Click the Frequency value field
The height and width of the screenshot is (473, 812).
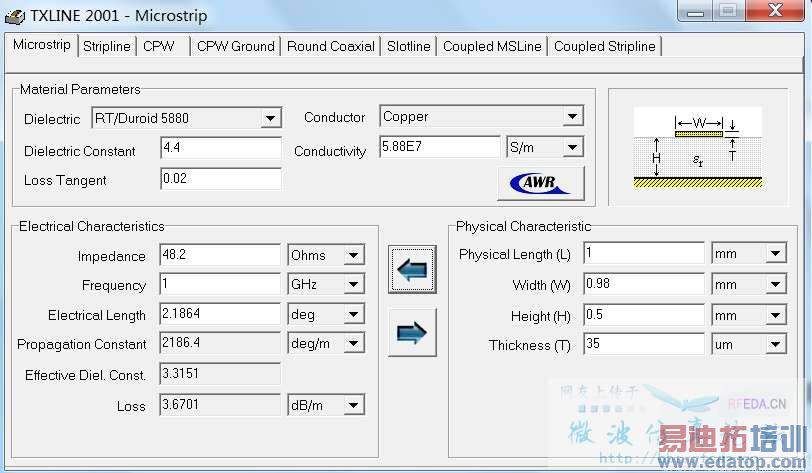(x=220, y=284)
